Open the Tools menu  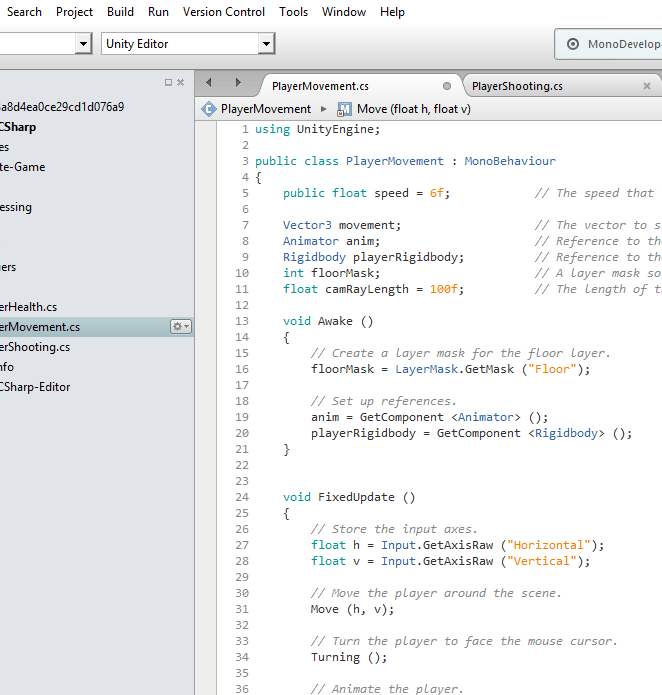pos(293,12)
